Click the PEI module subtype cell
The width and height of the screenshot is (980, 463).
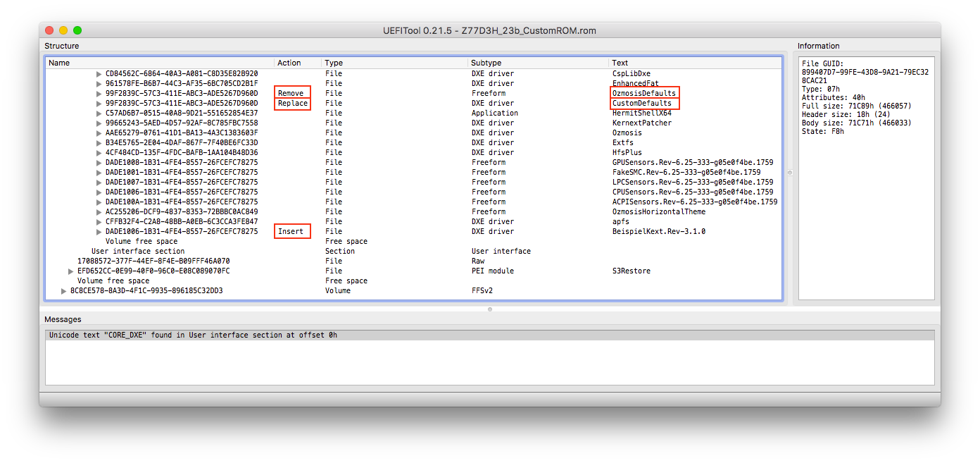coord(493,271)
